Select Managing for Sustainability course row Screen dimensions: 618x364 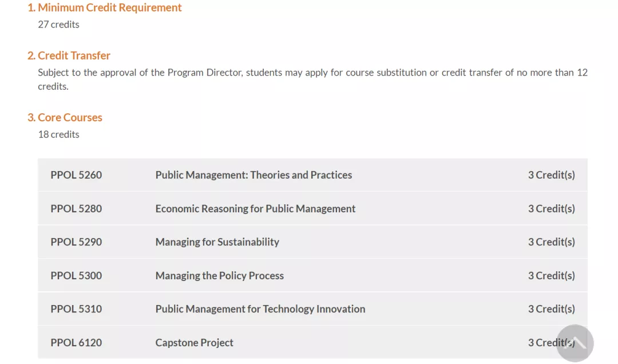point(217,242)
